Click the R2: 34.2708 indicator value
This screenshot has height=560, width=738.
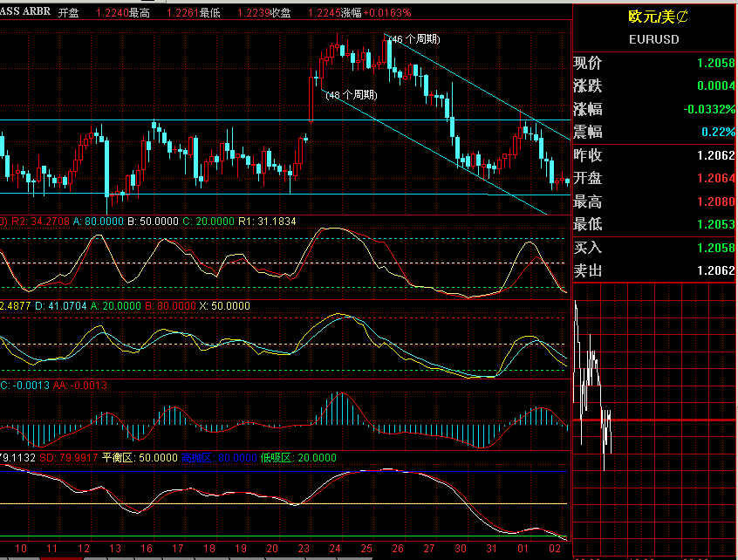40,222
